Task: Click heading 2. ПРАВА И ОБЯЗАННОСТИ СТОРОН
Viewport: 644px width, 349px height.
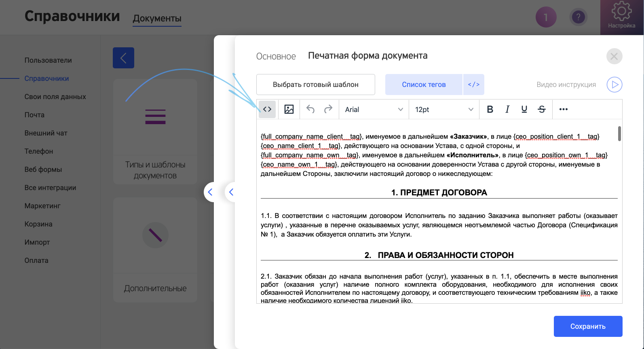Action: [439, 255]
